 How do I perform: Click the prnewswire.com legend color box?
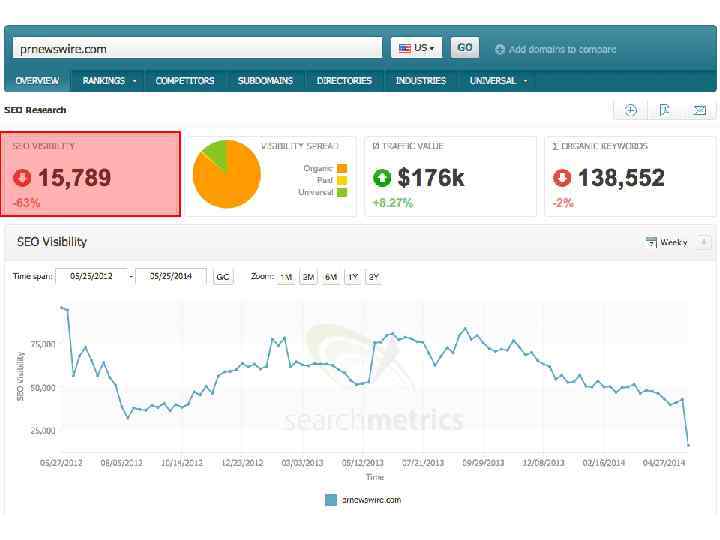331,500
